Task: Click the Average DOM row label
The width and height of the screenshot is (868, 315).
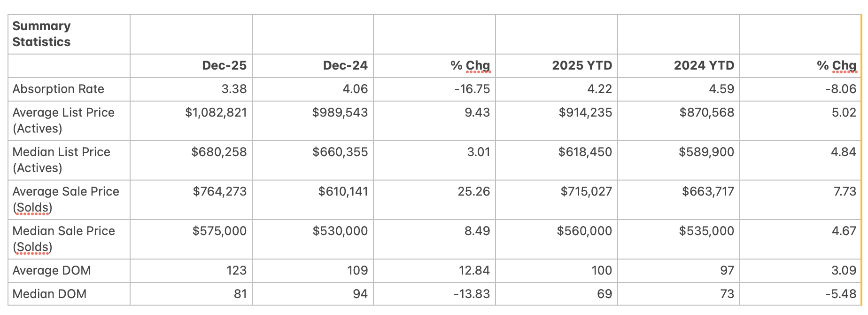Action: (52, 270)
